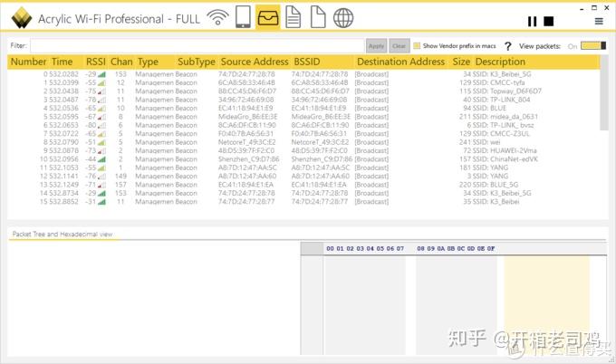Open the lined document report icon

tap(294, 17)
